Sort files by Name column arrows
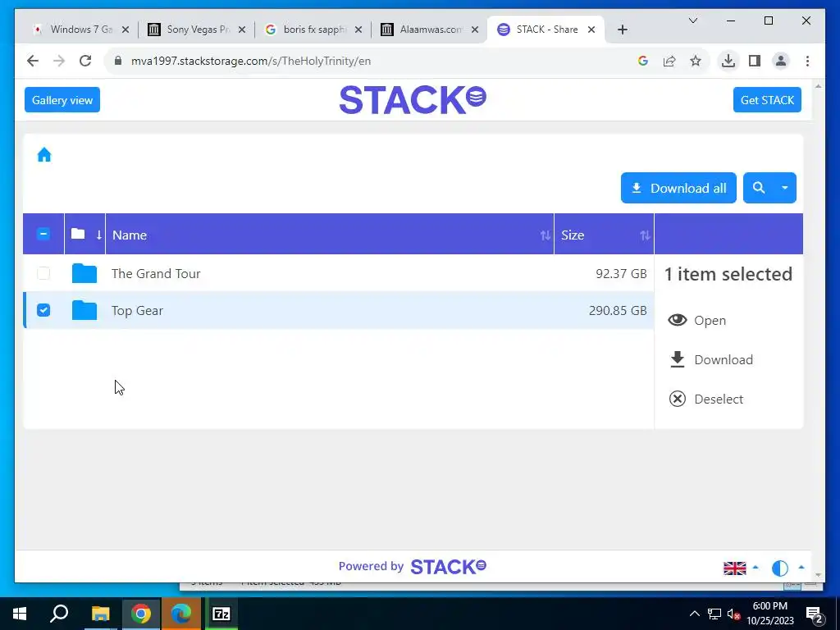Image resolution: width=840 pixels, height=630 pixels. click(545, 235)
